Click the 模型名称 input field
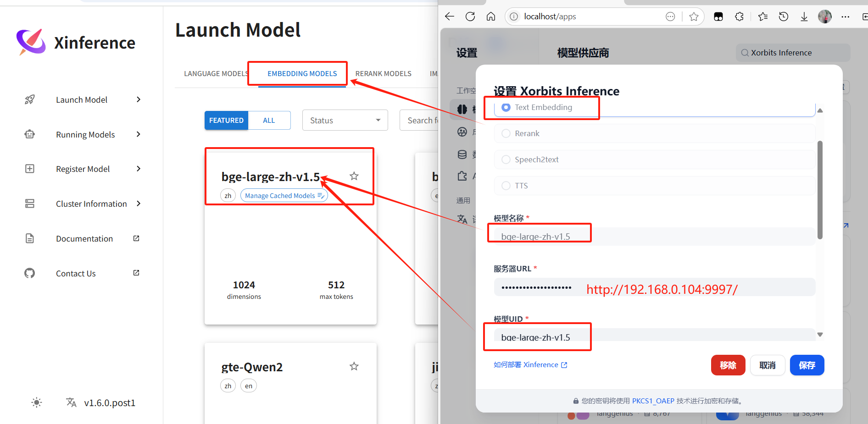 [x=655, y=237]
